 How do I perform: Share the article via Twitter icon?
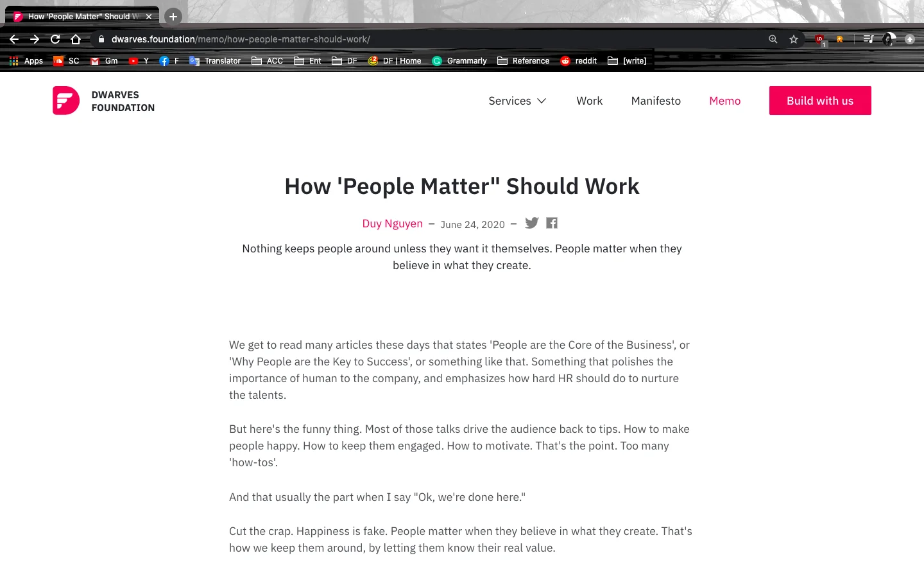coord(531,223)
